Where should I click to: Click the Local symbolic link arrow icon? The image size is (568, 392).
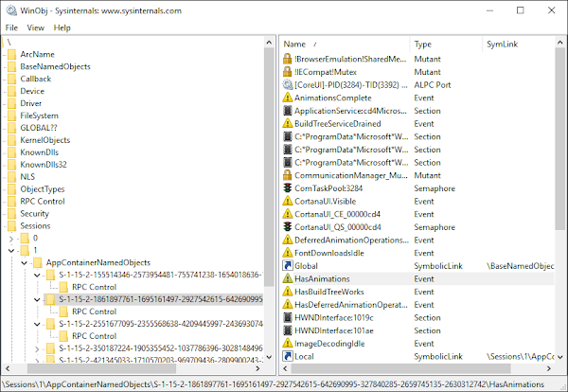click(x=288, y=357)
